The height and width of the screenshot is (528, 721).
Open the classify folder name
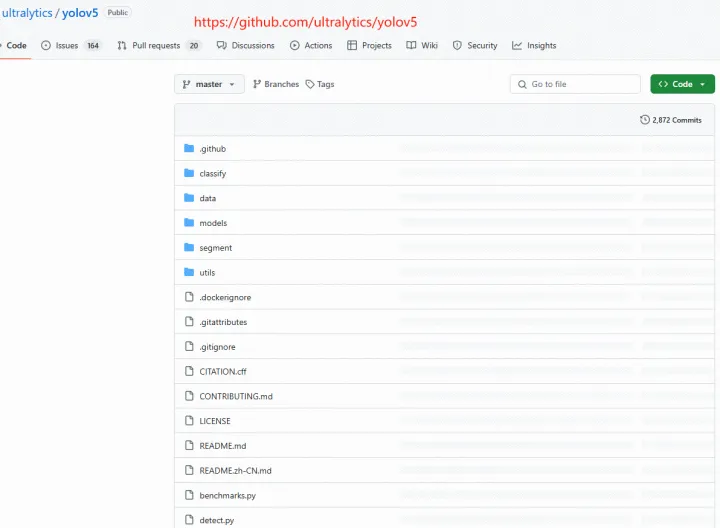(213, 173)
